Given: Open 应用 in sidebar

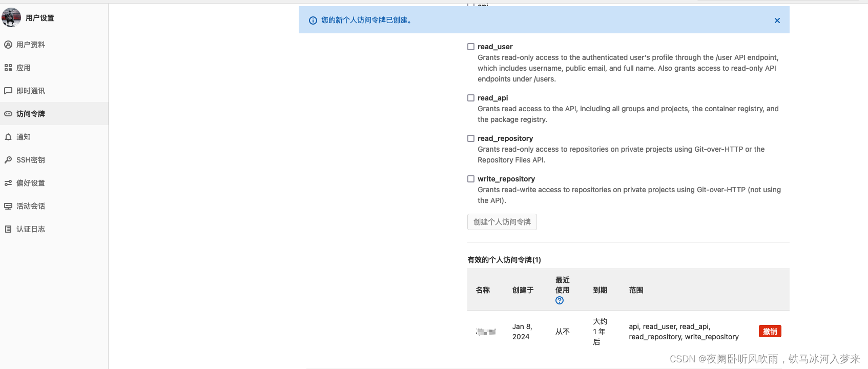Looking at the screenshot, I should click(54, 68).
